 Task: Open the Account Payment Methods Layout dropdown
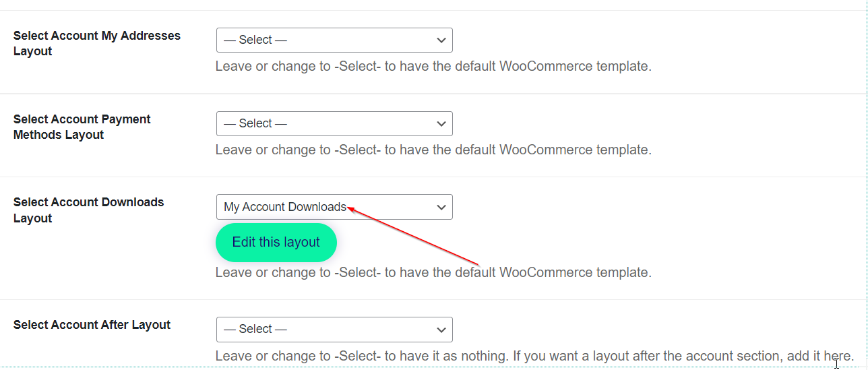(334, 124)
